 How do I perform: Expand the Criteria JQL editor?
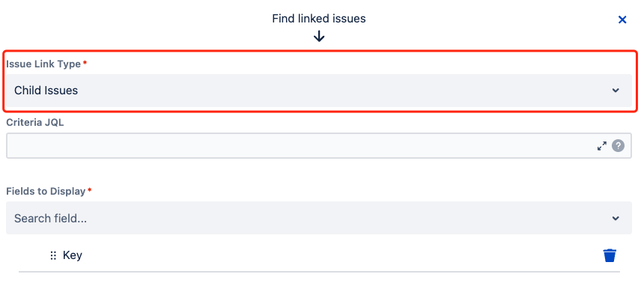(x=602, y=146)
